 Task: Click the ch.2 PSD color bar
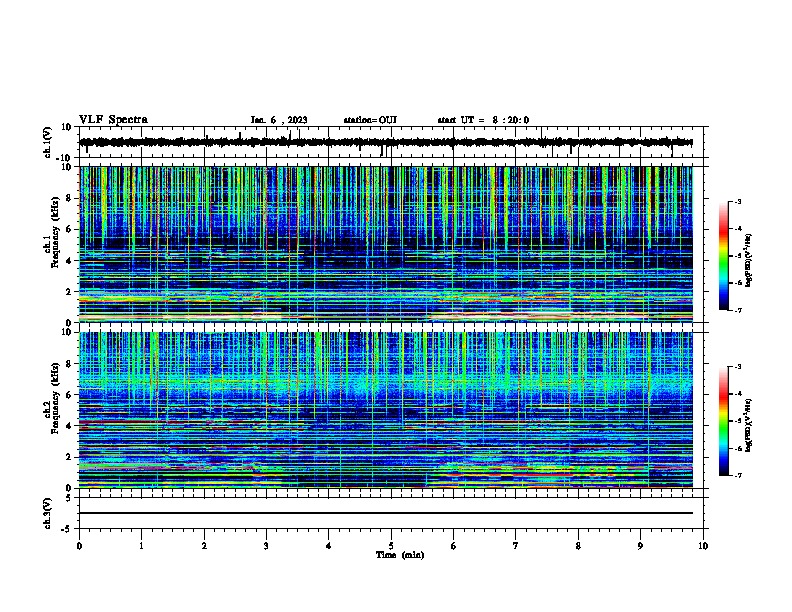(x=724, y=421)
